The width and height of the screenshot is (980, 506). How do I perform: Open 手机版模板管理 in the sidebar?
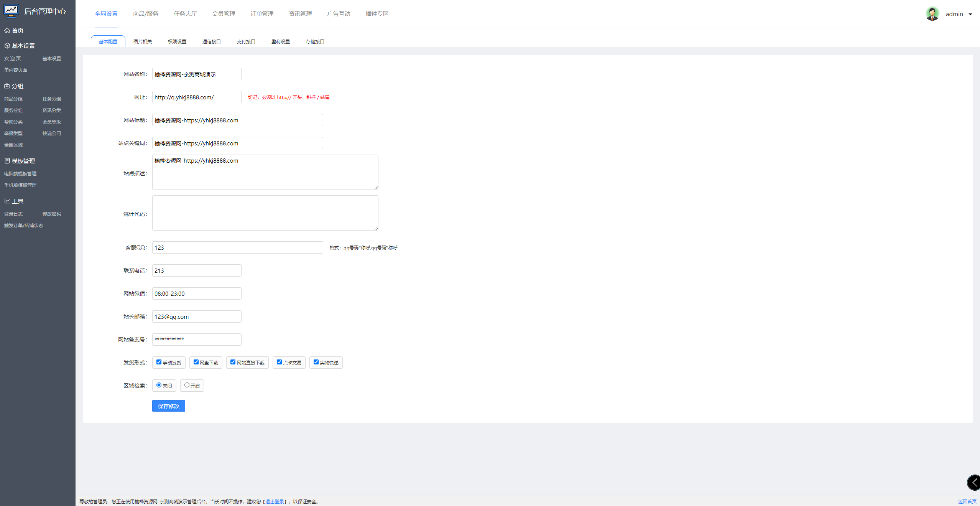[x=20, y=185]
